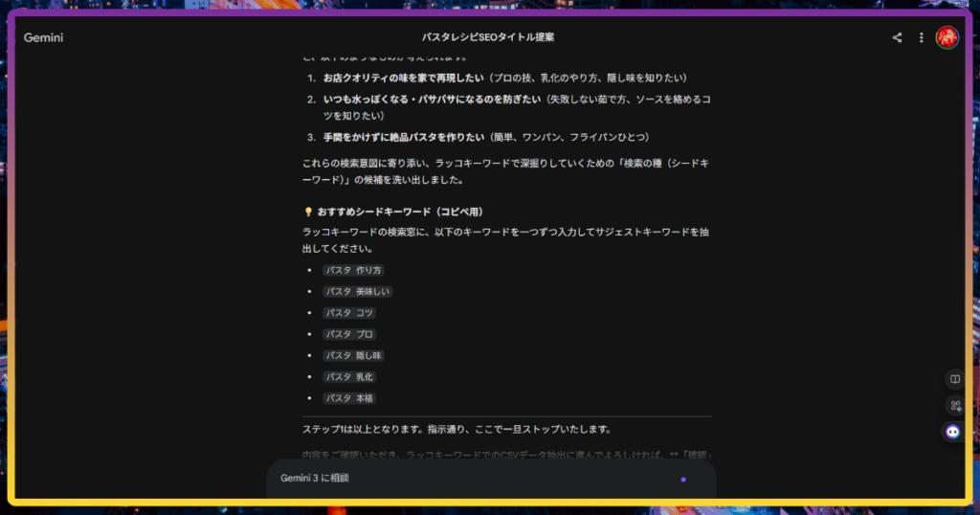Screen dimensions: 980x515
Task: Click the 'パスタ 美味しい' keyword chip
Action: tap(357, 292)
